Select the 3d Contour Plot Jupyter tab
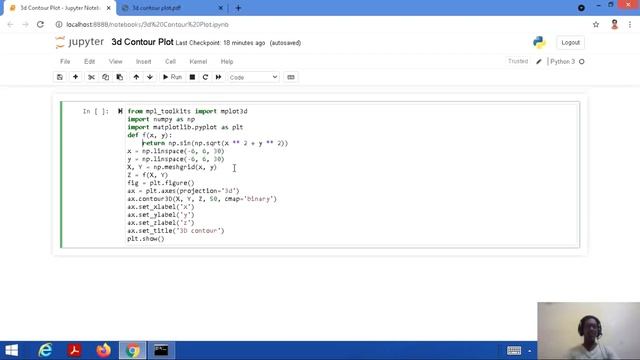Screen dimensions: 640x360 click(x=60, y=8)
